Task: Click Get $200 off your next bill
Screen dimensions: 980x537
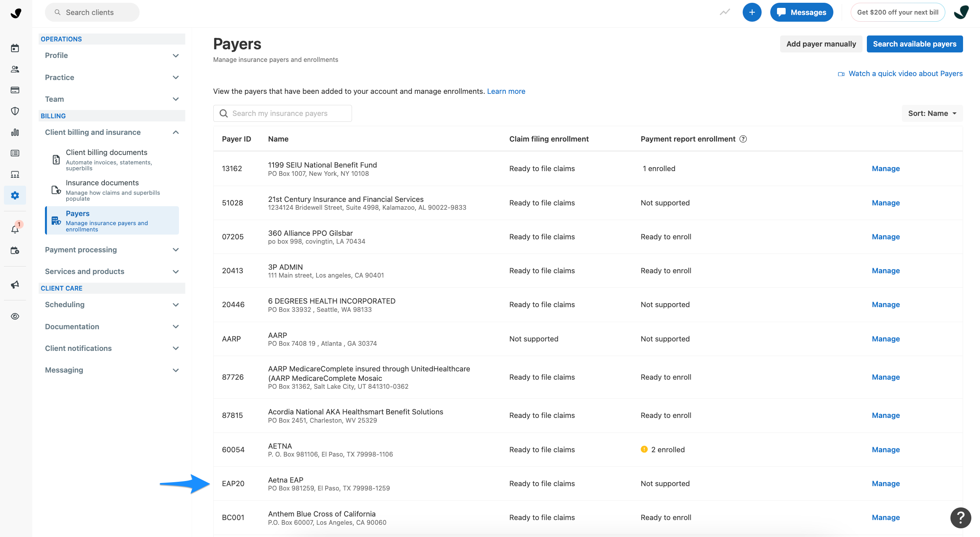Action: 898,12
